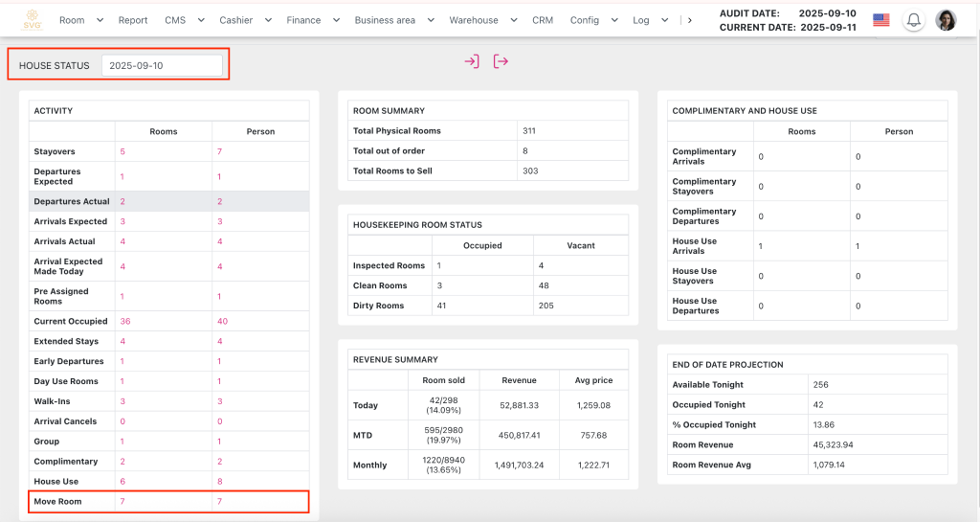
Task: Click Current Occupied rooms value 36
Action: click(125, 322)
